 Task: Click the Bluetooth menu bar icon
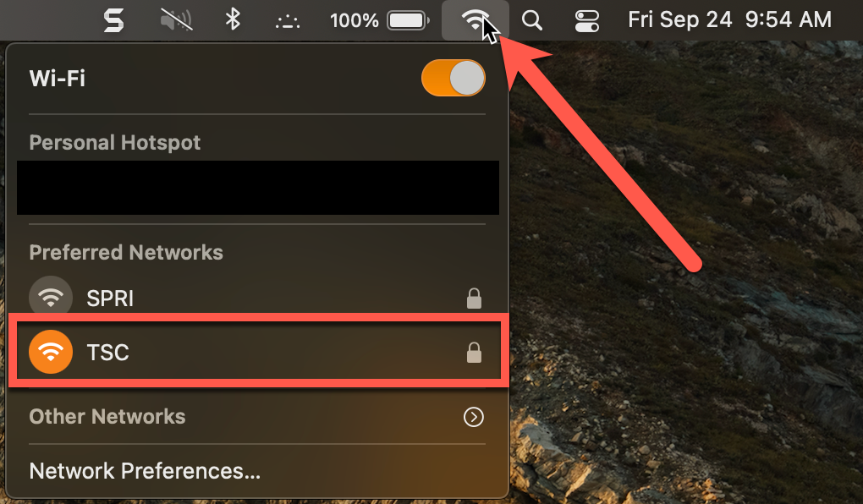coord(233,20)
